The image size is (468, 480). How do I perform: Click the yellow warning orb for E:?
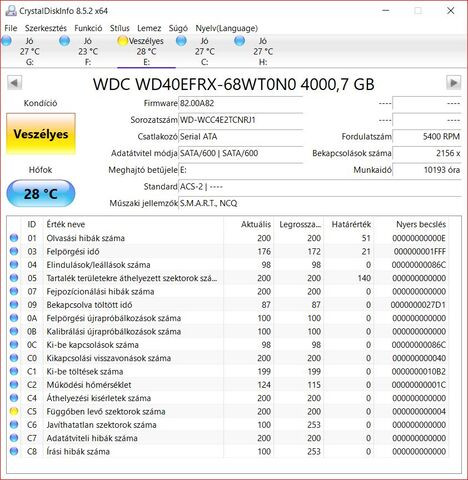coord(123,41)
